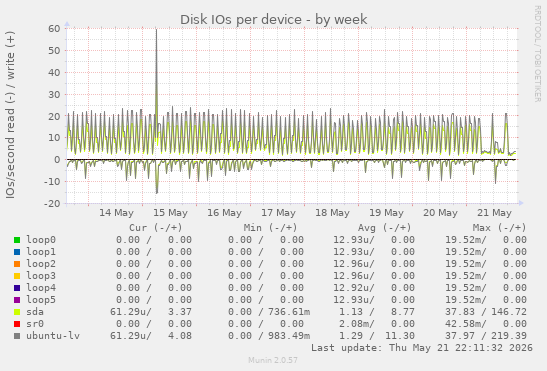Click the Cur (-/+) column header
Screen dimensions: 547x371
click(x=156, y=228)
